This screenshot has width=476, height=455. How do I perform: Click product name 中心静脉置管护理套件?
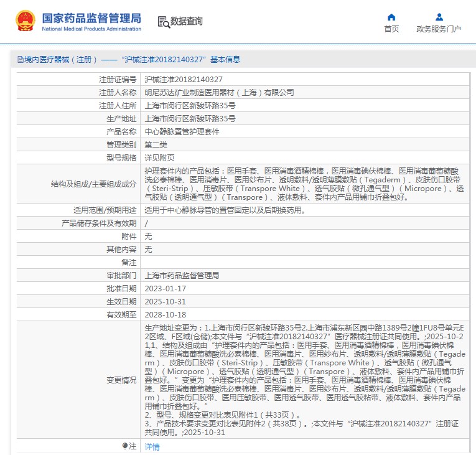pyautogui.click(x=182, y=132)
